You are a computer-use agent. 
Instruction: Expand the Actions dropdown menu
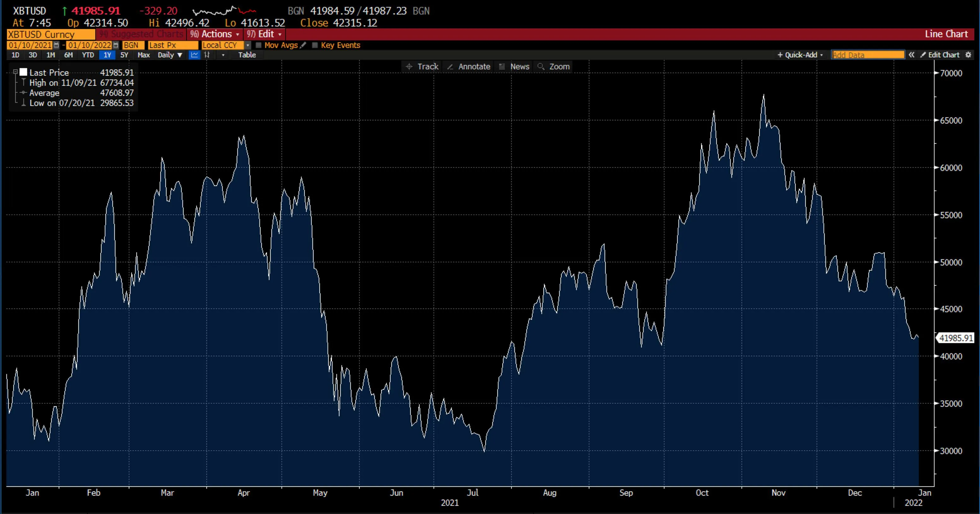pyautogui.click(x=215, y=34)
